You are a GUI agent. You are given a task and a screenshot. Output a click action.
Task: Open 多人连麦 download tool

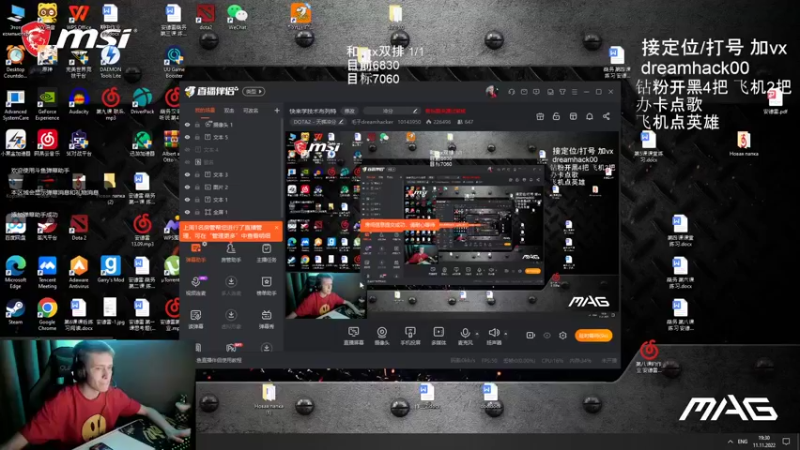point(231,286)
